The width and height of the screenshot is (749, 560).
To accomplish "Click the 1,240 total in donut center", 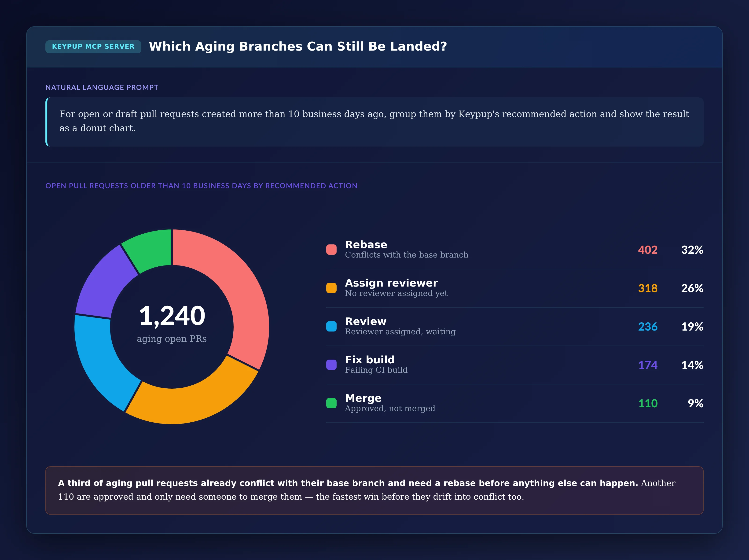I will click(x=172, y=316).
